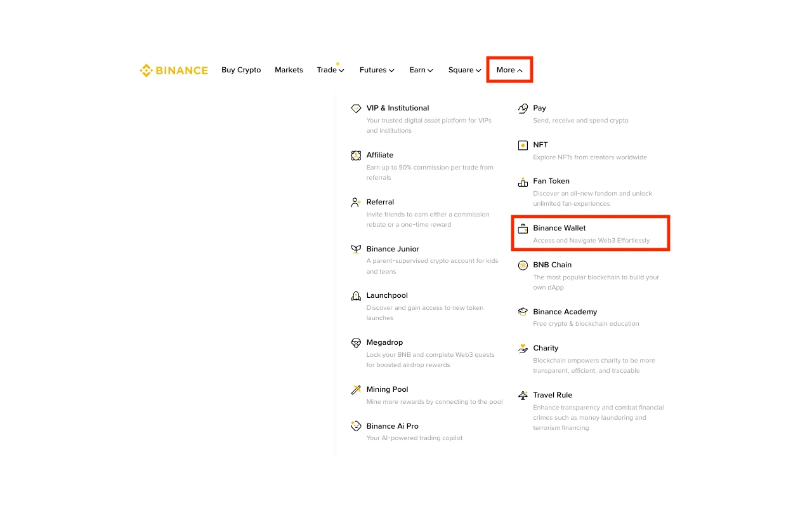
Task: Select Referral menu entry
Action: pos(380,202)
